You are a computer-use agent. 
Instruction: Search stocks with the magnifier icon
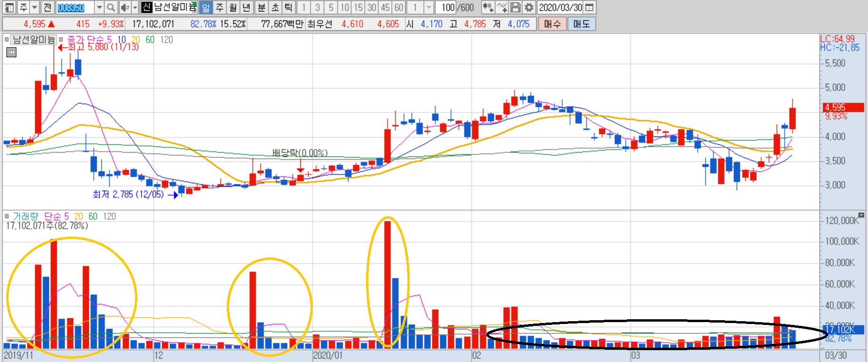[x=111, y=7]
